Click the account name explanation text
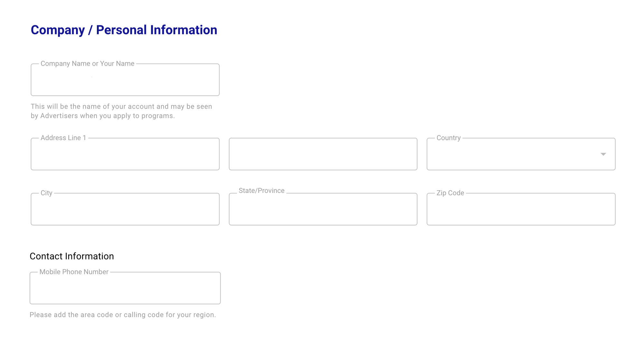The width and height of the screenshot is (644, 351). point(121,111)
